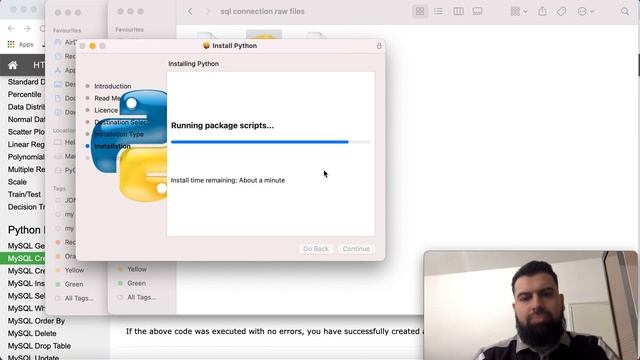
Task: Click the Continue button in installer
Action: pyautogui.click(x=356, y=249)
